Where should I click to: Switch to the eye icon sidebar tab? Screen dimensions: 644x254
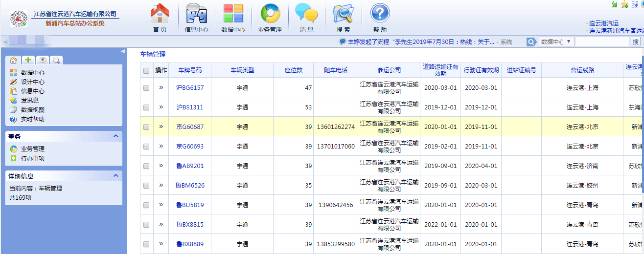click(x=43, y=60)
